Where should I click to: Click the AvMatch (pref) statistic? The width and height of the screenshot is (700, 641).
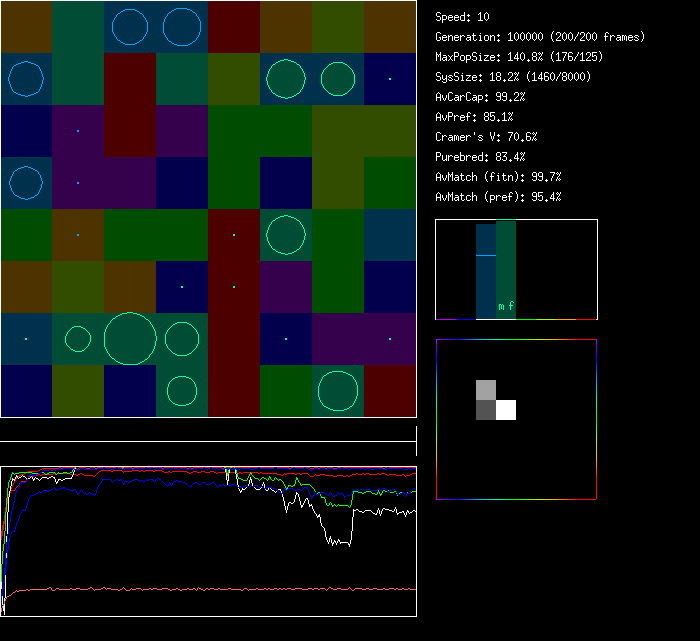point(498,197)
